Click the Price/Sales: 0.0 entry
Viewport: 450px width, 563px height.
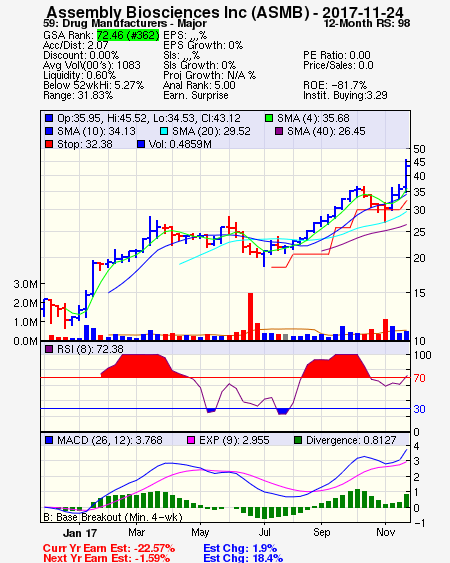coord(338,65)
